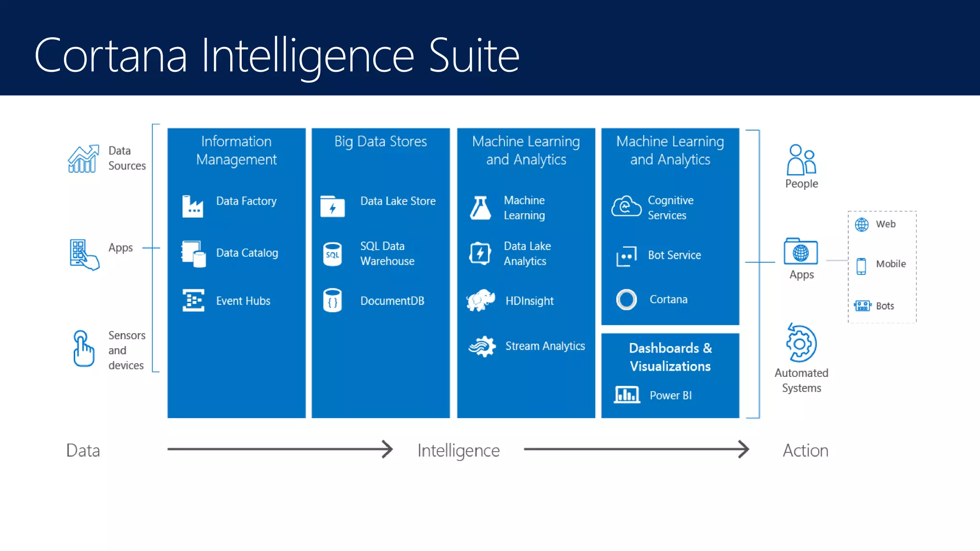Click the People icon on right
The image size is (980, 551).
[x=801, y=160]
